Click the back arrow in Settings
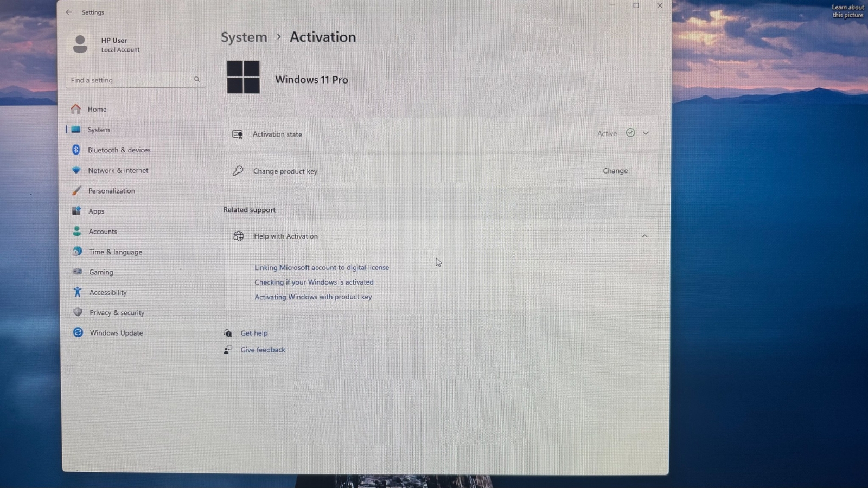 [x=69, y=12]
